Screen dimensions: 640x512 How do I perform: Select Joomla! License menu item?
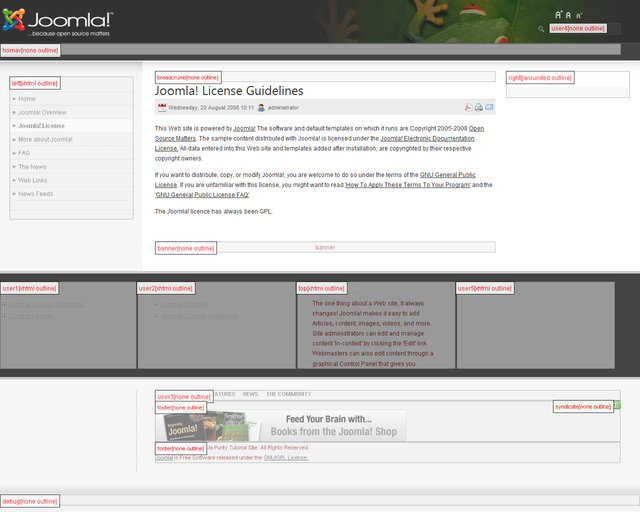click(x=41, y=126)
